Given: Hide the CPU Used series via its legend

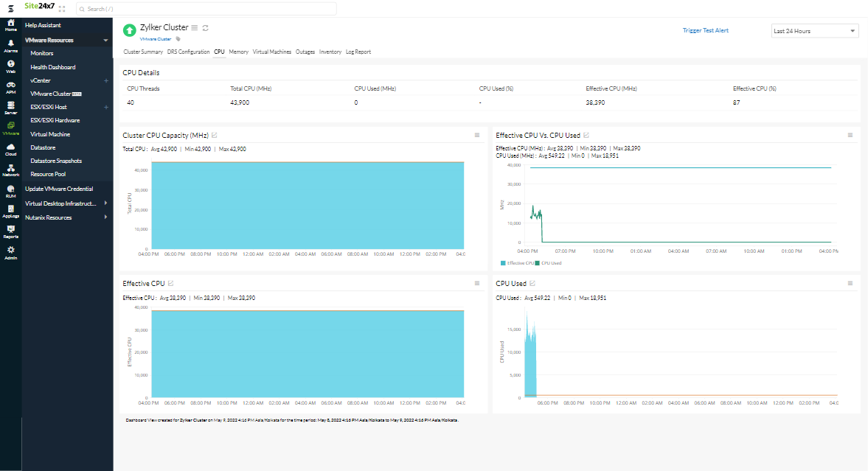Looking at the screenshot, I should click(550, 262).
